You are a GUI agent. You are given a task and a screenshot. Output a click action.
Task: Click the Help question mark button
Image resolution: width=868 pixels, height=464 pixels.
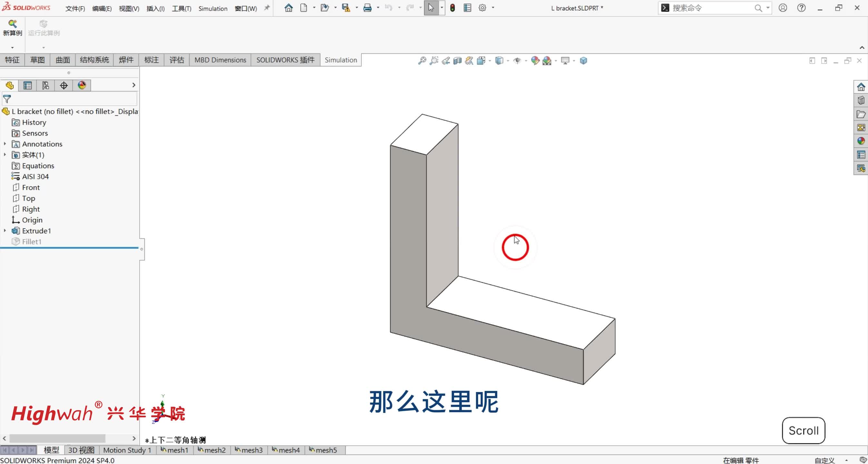pos(801,8)
